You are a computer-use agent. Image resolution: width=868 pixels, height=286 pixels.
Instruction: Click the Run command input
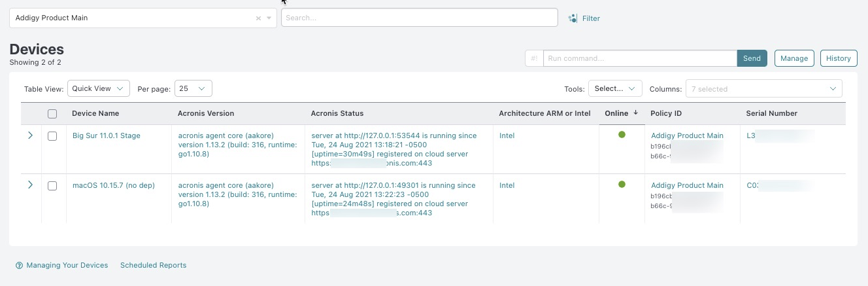click(x=640, y=58)
